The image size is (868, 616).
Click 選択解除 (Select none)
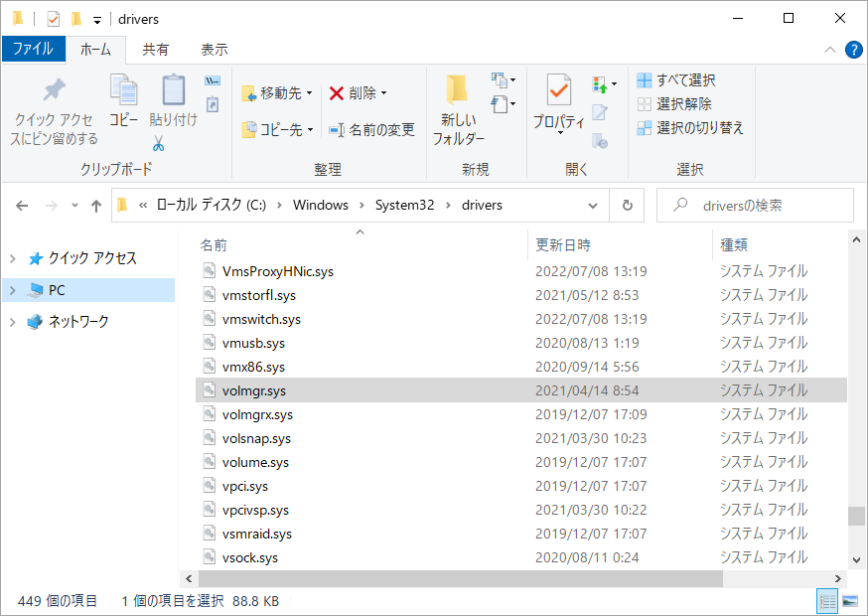coord(674,104)
